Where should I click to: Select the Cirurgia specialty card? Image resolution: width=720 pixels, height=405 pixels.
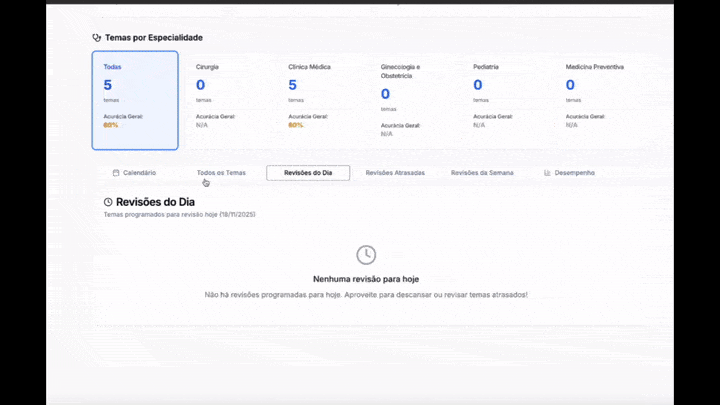(227, 100)
